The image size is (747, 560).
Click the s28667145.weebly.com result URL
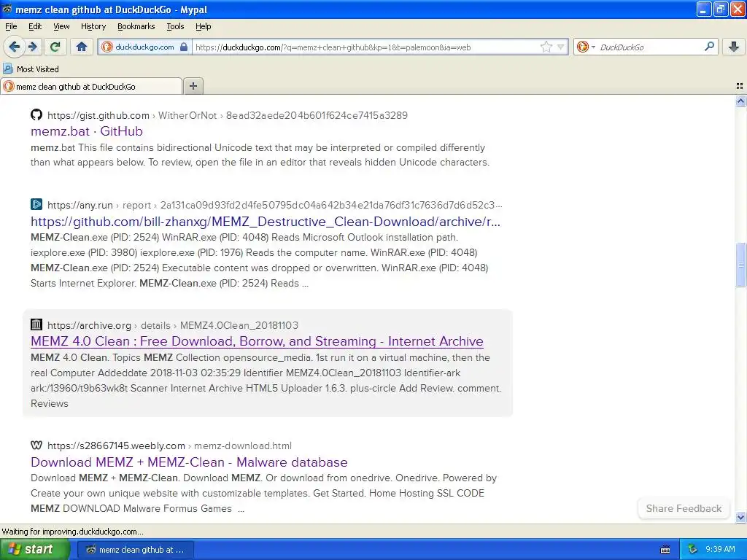tap(116, 446)
